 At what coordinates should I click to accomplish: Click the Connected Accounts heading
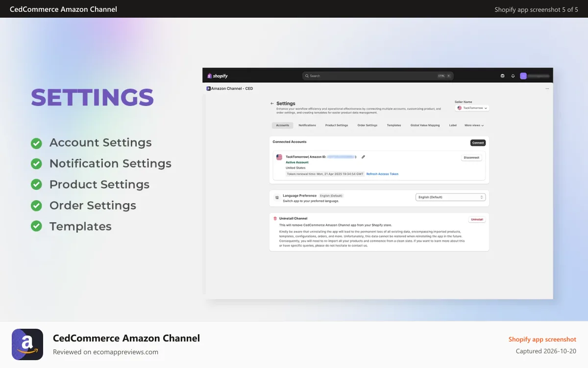(x=290, y=142)
